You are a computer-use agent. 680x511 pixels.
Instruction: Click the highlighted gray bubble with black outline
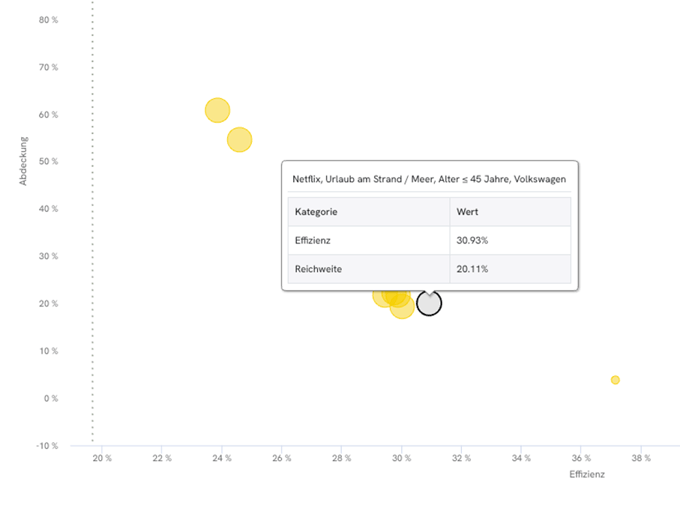coord(429,303)
